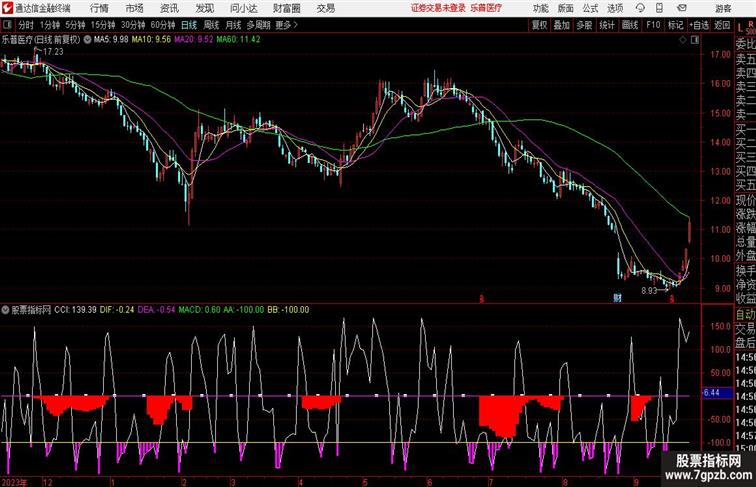756x487 pixels.
Task: Click the 统计 statistics button
Action: [607, 25]
